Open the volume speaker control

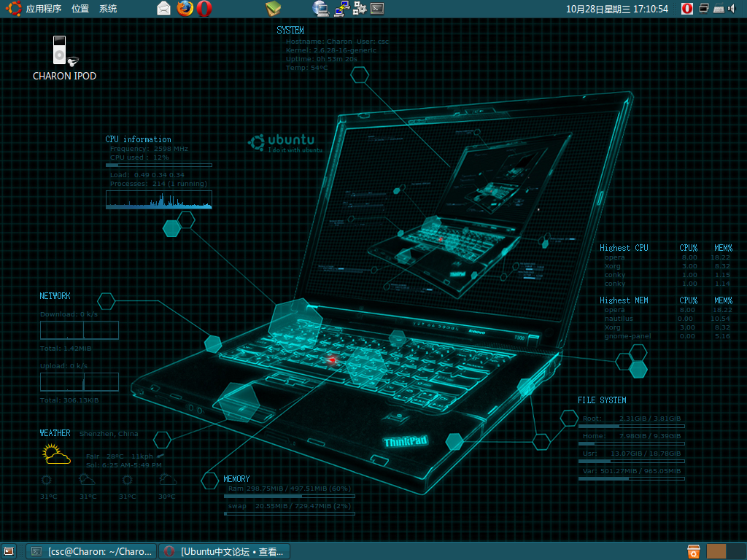pos(732,9)
